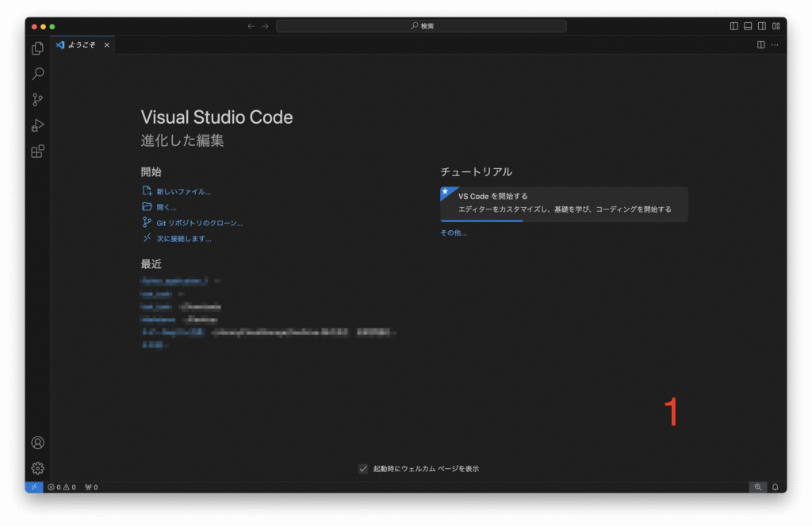Go back with the left arrow

[251, 26]
